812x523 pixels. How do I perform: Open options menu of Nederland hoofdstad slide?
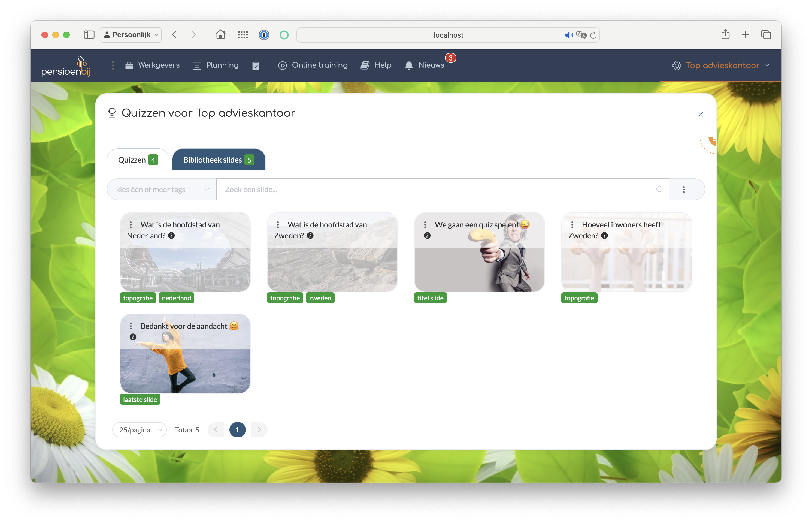[131, 224]
